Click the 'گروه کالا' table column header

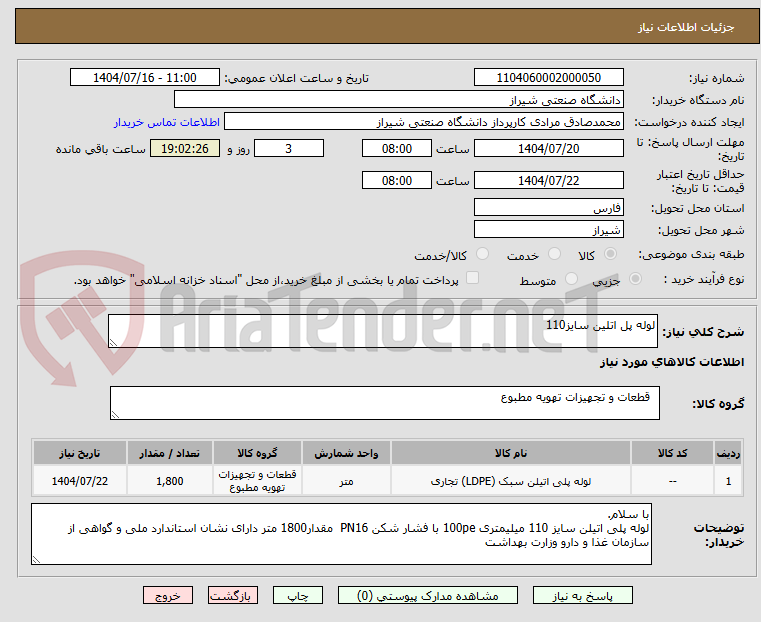pos(257,453)
